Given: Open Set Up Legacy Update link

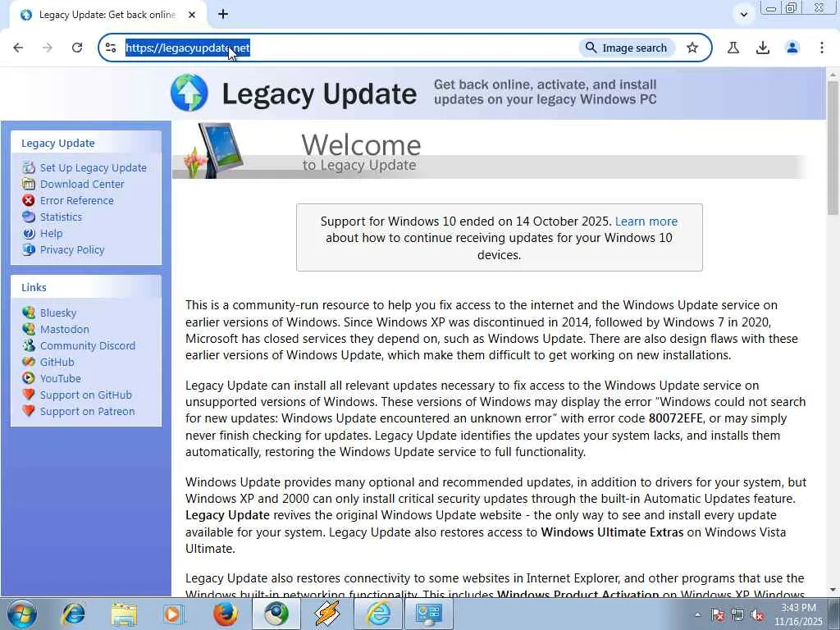Looking at the screenshot, I should click(94, 167).
